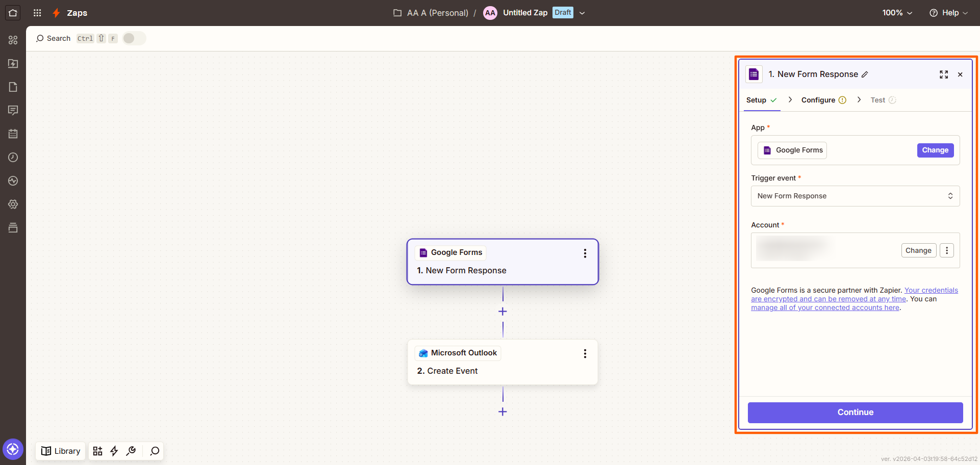Change the Google Forms app
The image size is (980, 465).
pos(935,150)
